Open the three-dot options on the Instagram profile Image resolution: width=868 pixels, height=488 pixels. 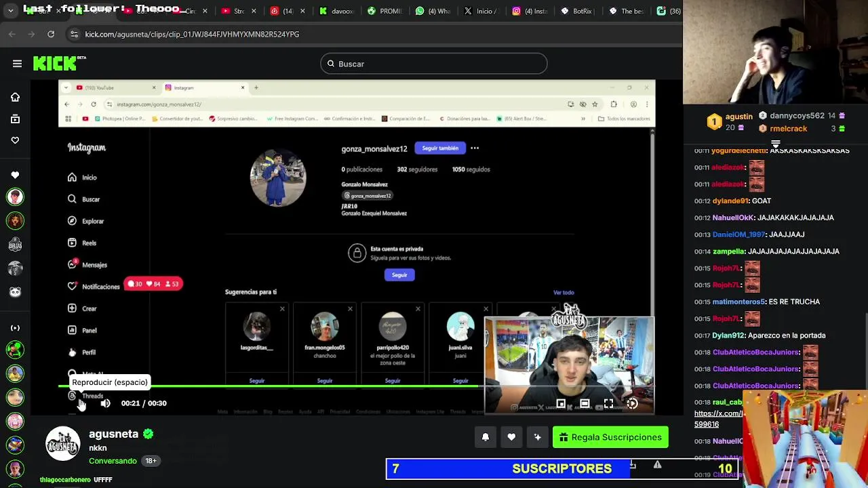pos(475,148)
